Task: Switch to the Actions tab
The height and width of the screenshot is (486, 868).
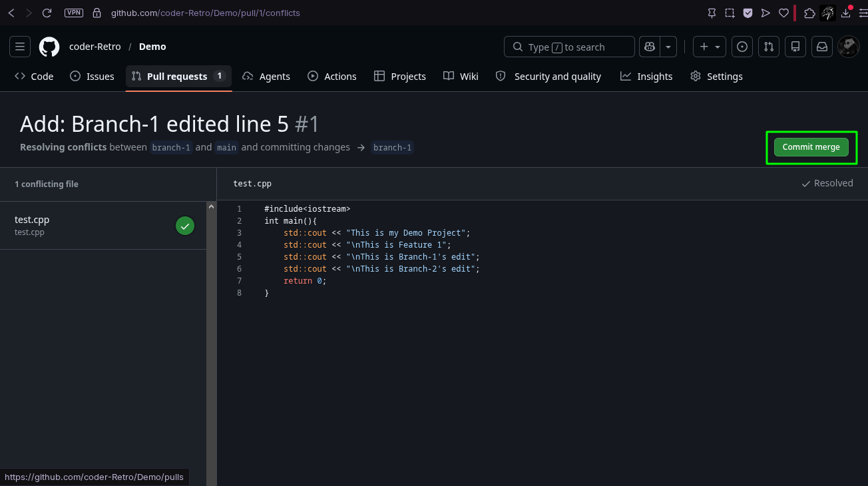Action: tap(332, 77)
